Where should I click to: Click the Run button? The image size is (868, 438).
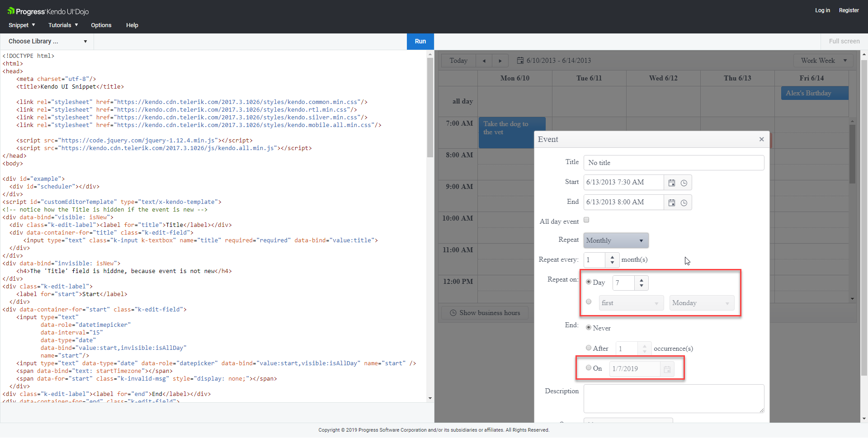(x=420, y=41)
